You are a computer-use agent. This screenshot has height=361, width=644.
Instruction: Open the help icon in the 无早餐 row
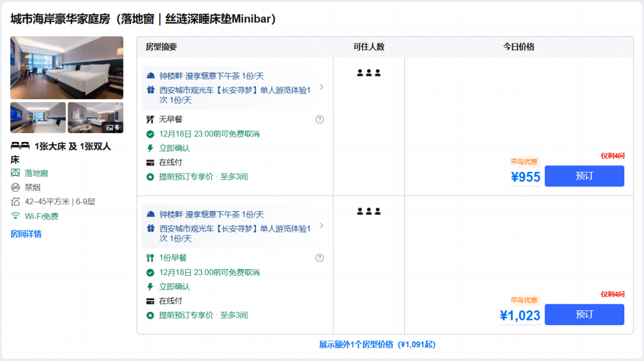[320, 119]
